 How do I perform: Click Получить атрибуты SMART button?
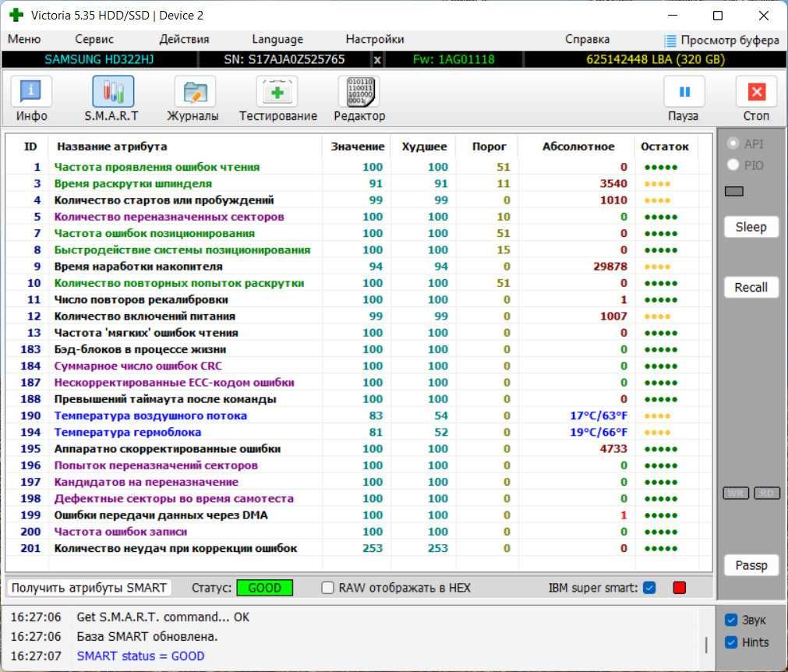click(x=89, y=588)
